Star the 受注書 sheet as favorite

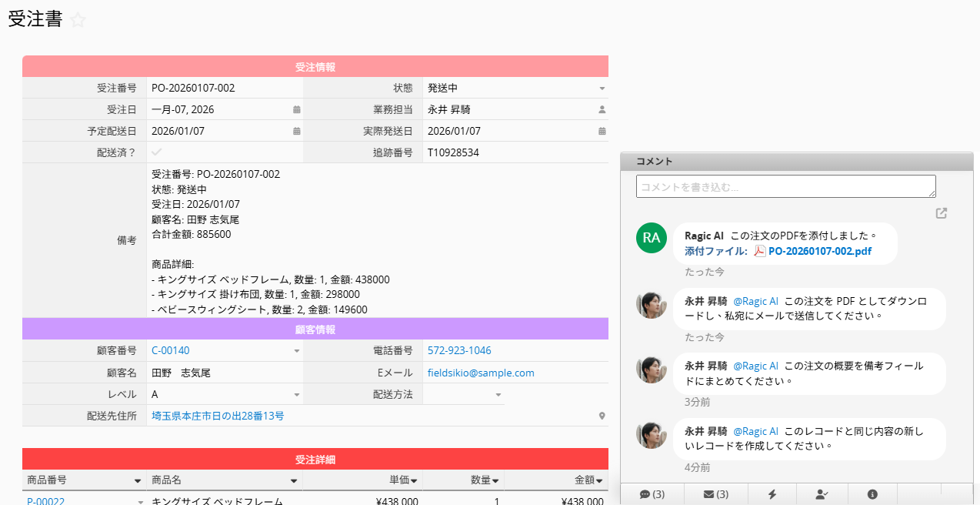click(x=78, y=21)
